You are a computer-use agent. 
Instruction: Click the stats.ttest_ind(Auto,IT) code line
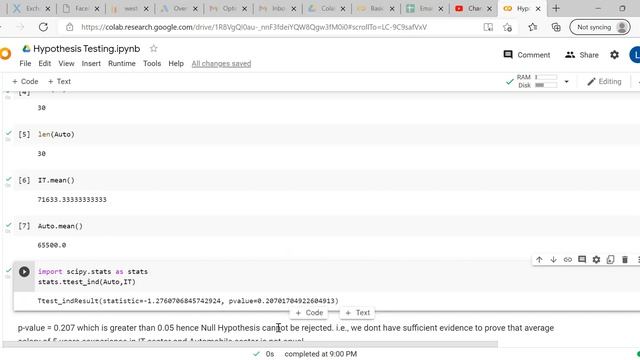pos(87,282)
